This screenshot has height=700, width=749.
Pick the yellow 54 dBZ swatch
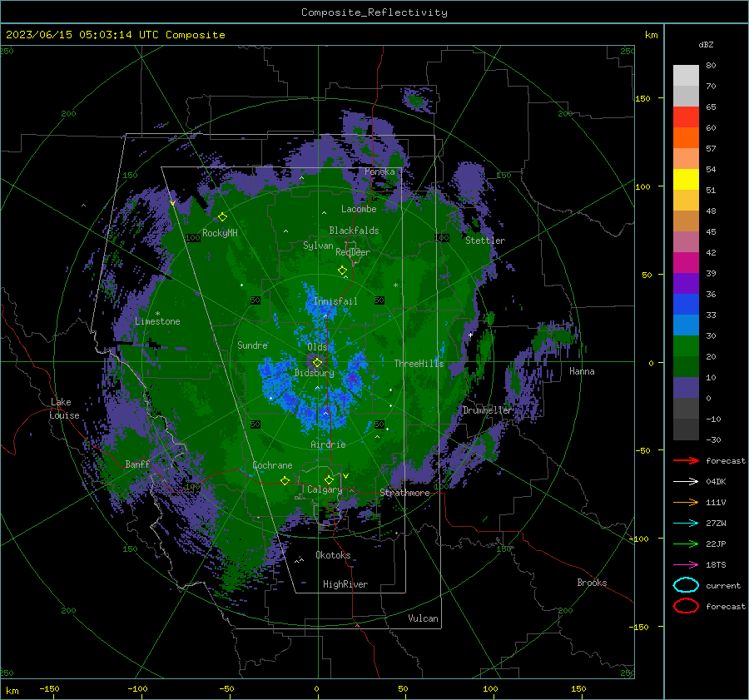(x=686, y=179)
